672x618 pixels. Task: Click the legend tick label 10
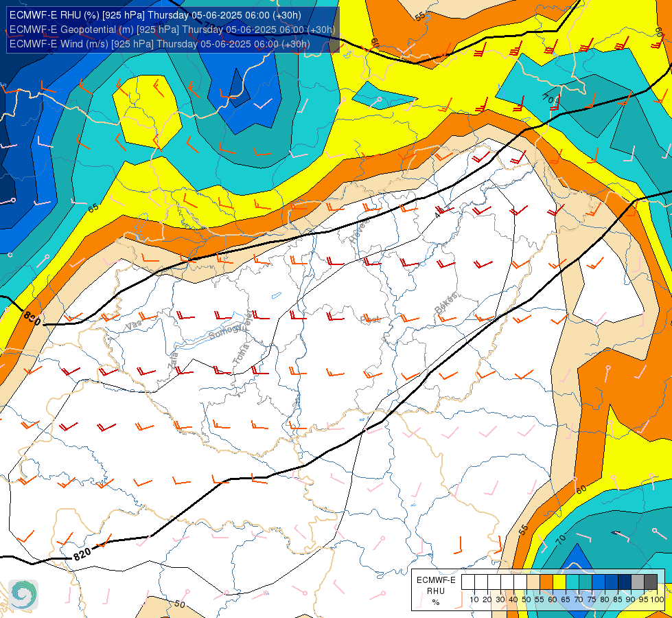(x=474, y=599)
